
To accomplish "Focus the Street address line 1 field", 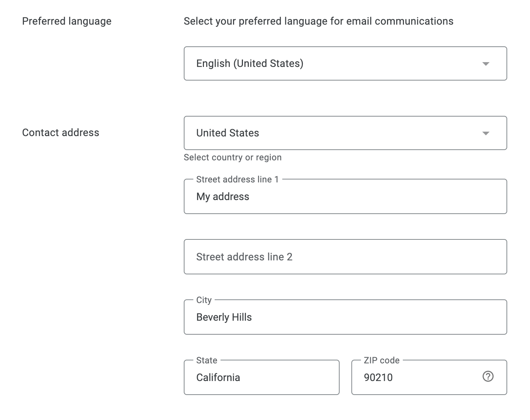I will 345,197.
